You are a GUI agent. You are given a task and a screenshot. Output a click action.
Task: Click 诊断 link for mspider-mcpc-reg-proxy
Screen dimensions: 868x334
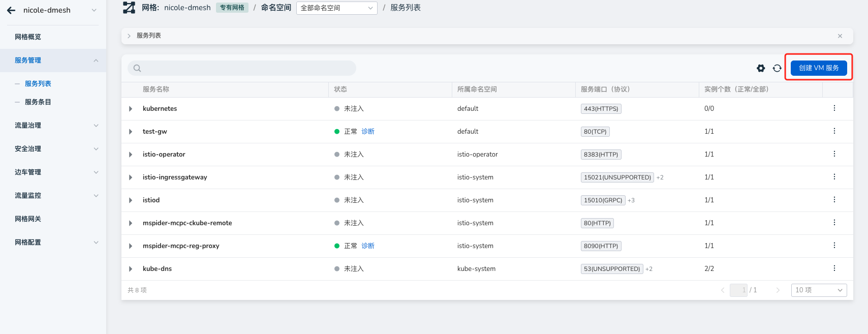pyautogui.click(x=368, y=246)
